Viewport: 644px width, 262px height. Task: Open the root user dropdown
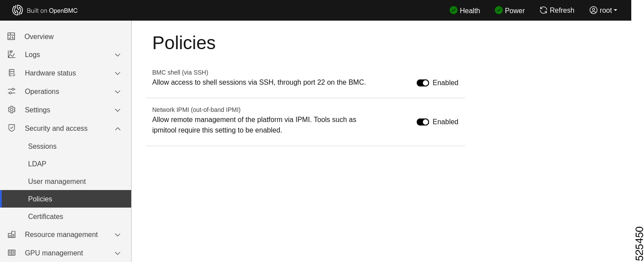[x=603, y=10]
